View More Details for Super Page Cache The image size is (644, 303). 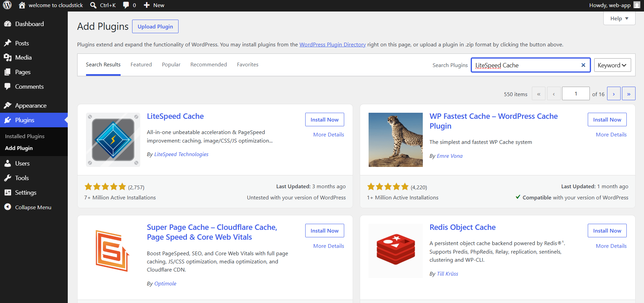(329, 246)
